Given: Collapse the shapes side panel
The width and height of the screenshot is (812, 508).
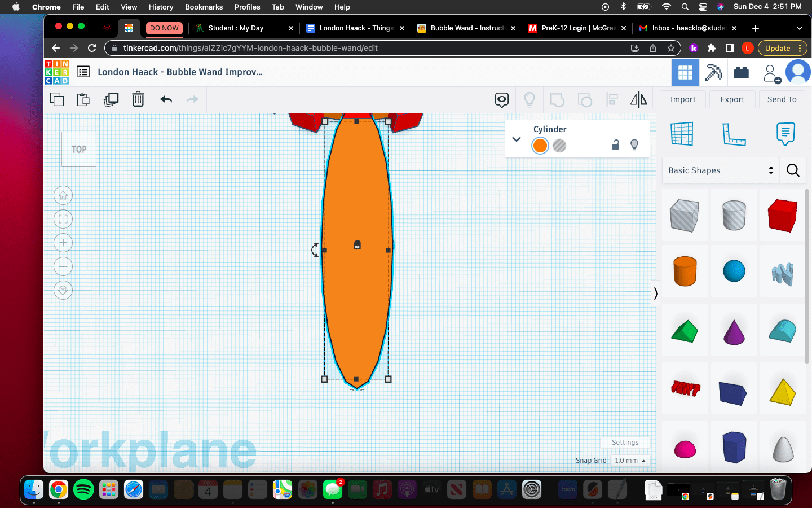Looking at the screenshot, I should click(656, 294).
